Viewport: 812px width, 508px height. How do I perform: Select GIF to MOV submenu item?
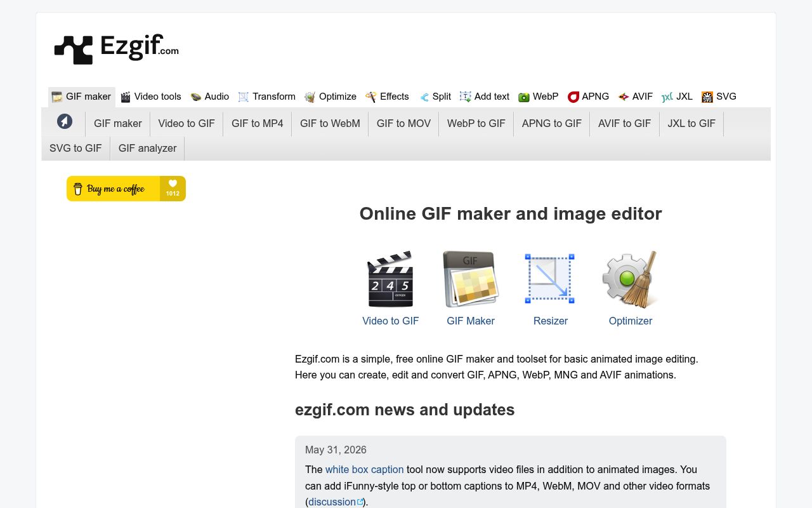[403, 123]
